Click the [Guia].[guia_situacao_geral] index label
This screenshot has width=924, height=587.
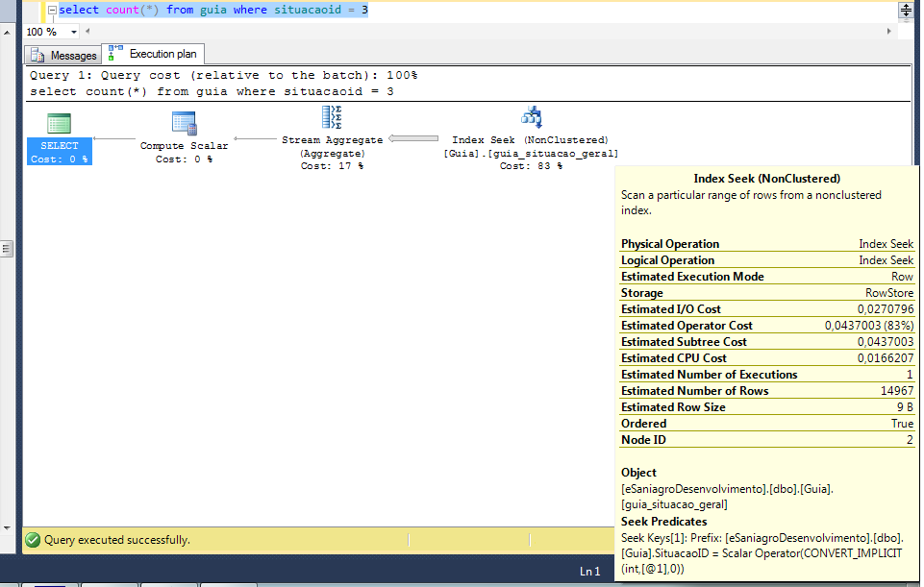(531, 153)
